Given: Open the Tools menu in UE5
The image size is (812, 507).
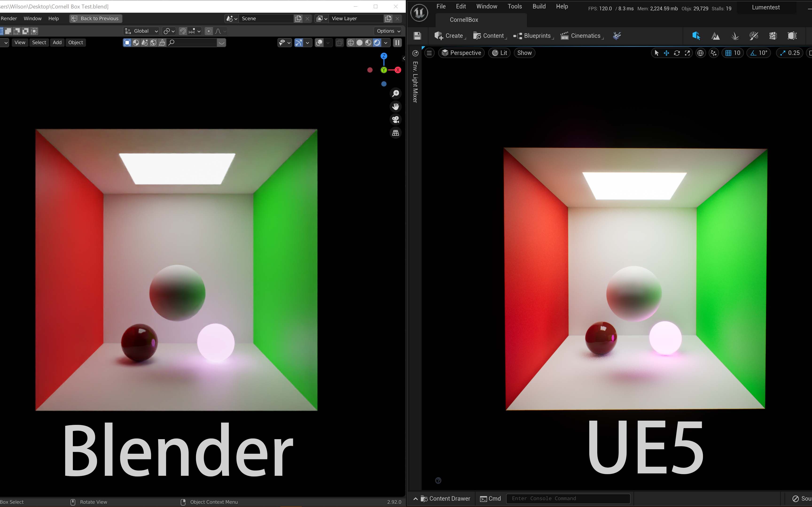Looking at the screenshot, I should [x=514, y=6].
